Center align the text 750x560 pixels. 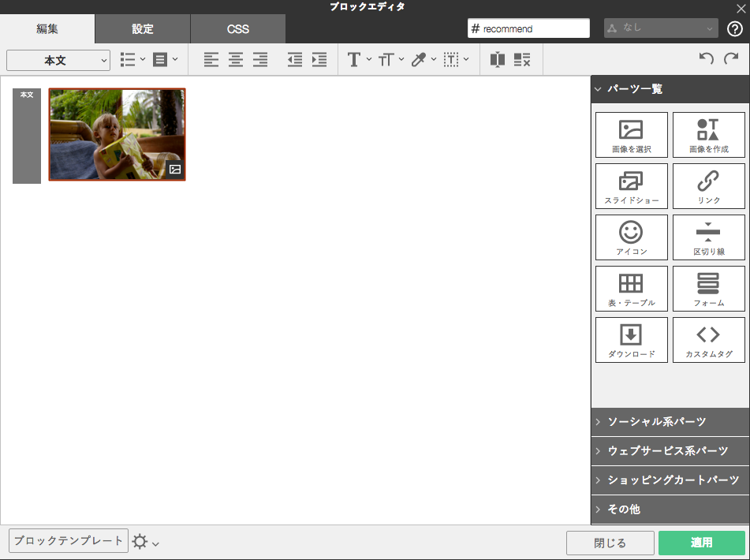click(235, 60)
